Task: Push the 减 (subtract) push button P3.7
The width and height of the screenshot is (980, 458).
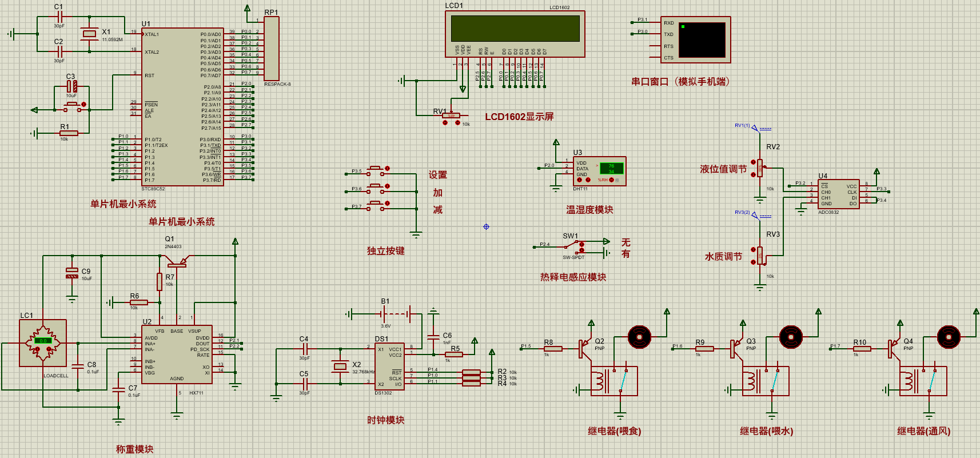Action: (376, 206)
